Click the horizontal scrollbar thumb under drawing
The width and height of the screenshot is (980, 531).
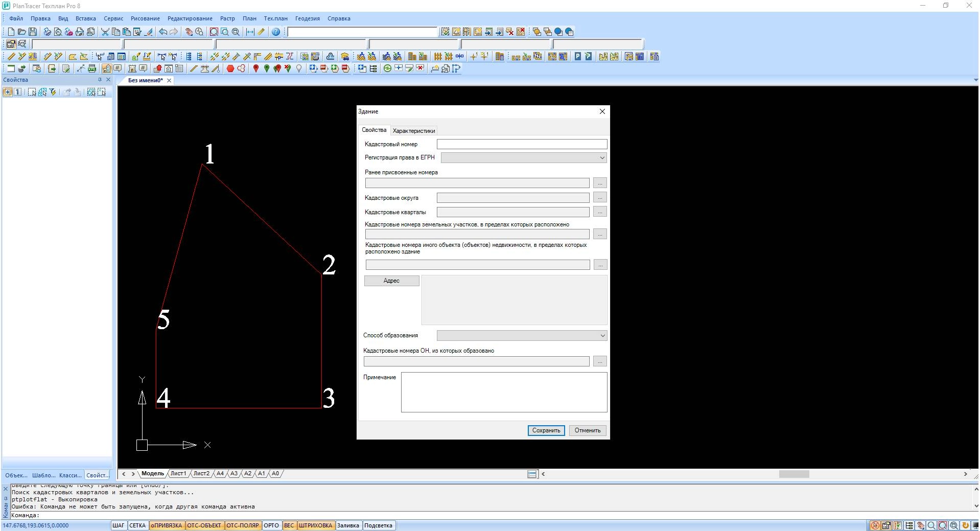pos(794,474)
